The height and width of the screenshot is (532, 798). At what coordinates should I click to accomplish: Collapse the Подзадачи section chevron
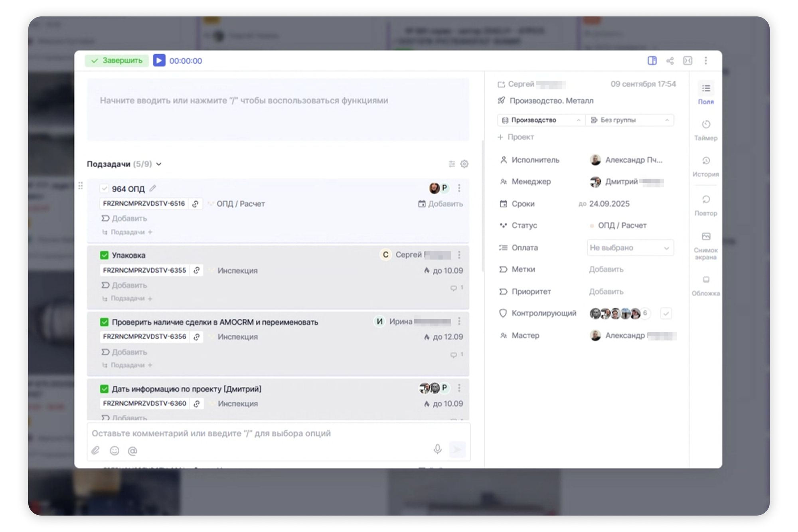coord(159,164)
